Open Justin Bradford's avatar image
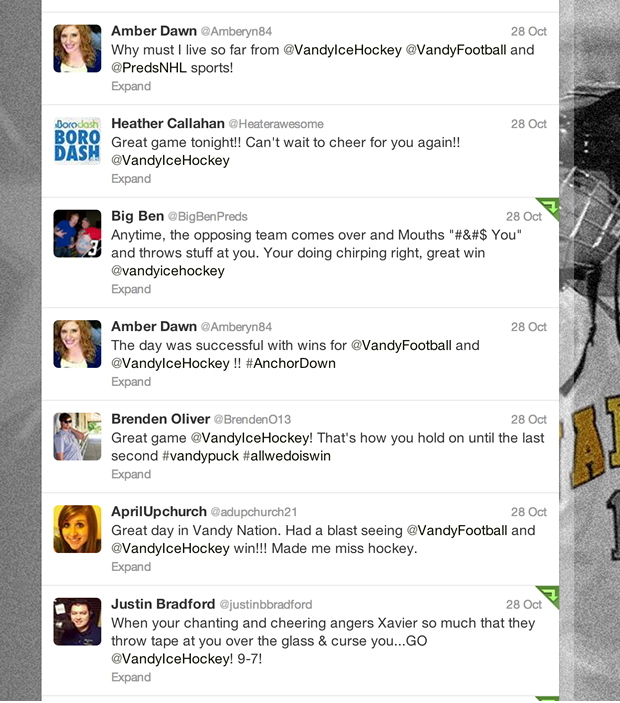The height and width of the screenshot is (703, 620). pyautogui.click(x=77, y=621)
